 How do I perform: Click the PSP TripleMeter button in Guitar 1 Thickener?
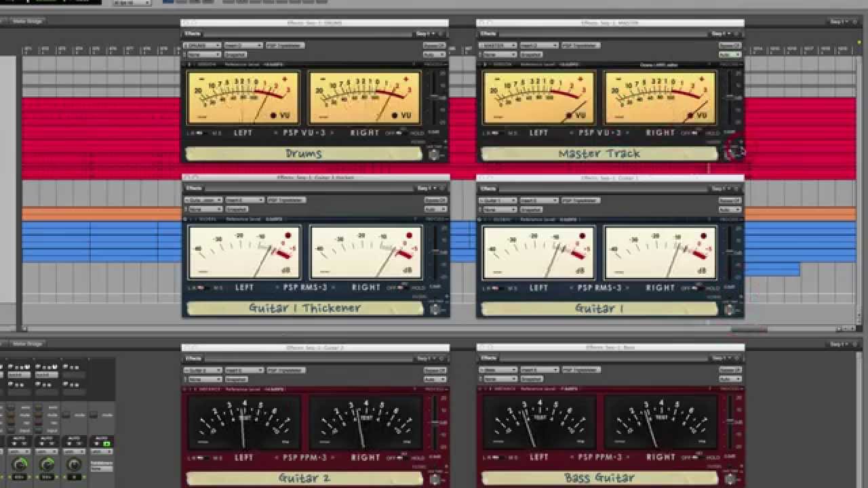[x=286, y=200]
